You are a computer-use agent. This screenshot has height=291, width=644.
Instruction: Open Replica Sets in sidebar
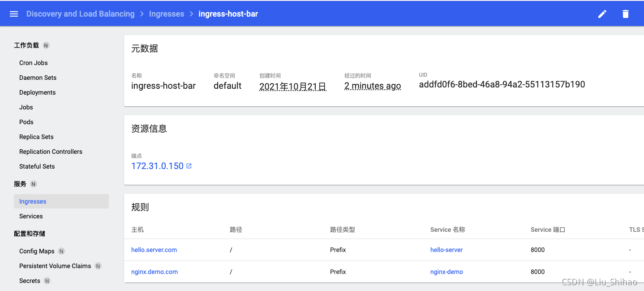pyautogui.click(x=36, y=137)
